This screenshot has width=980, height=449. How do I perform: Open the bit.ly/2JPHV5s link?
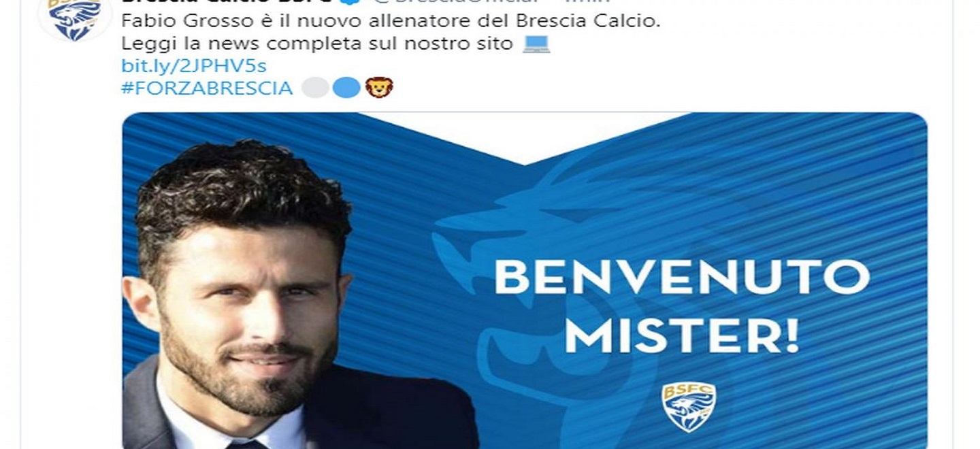pyautogui.click(x=193, y=66)
